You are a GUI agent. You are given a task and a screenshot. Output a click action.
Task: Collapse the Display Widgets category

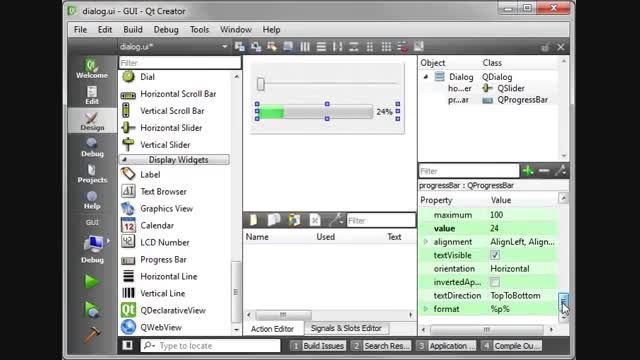[x=124, y=160]
